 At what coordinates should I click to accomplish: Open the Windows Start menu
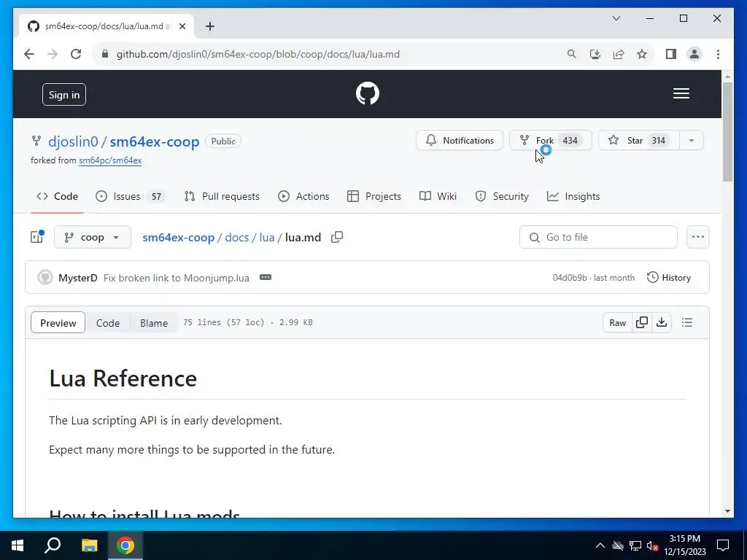(18, 545)
